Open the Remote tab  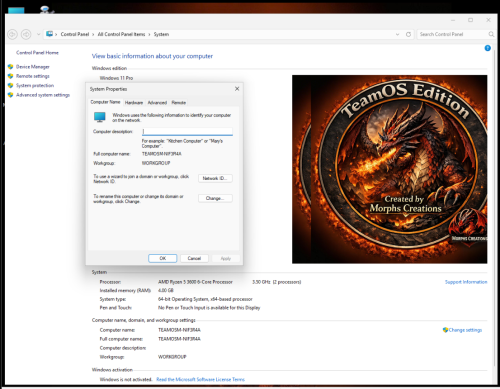click(x=179, y=103)
